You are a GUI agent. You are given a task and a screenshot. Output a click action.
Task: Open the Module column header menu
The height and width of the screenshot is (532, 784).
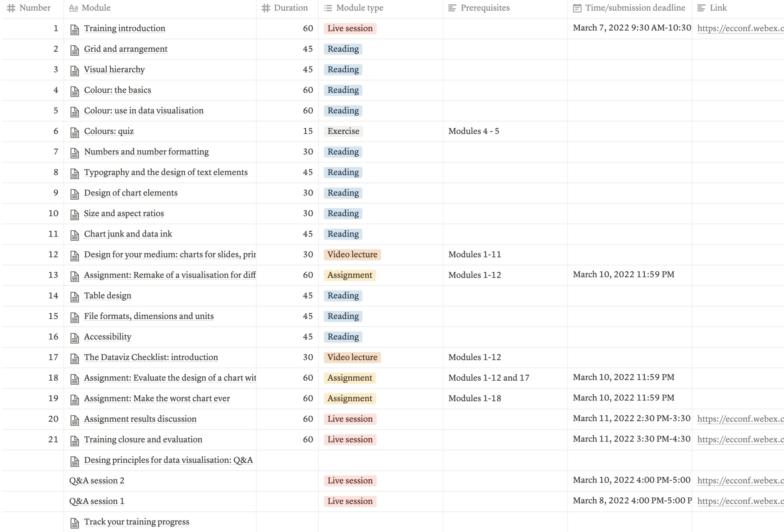[x=96, y=8]
